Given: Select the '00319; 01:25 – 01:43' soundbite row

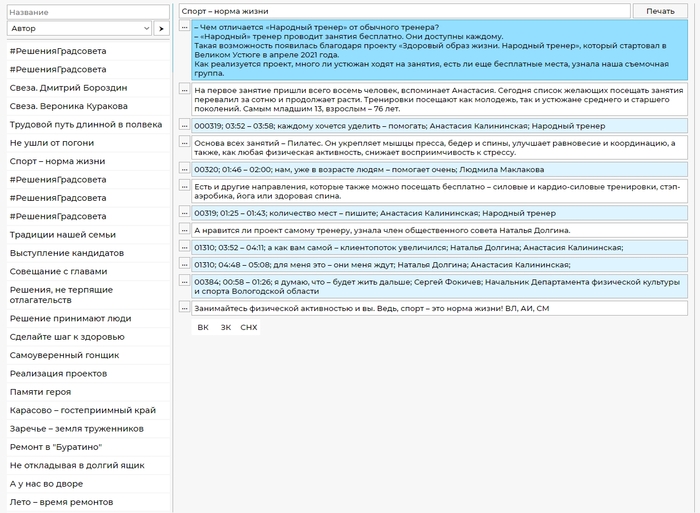Looking at the screenshot, I should [439, 213].
